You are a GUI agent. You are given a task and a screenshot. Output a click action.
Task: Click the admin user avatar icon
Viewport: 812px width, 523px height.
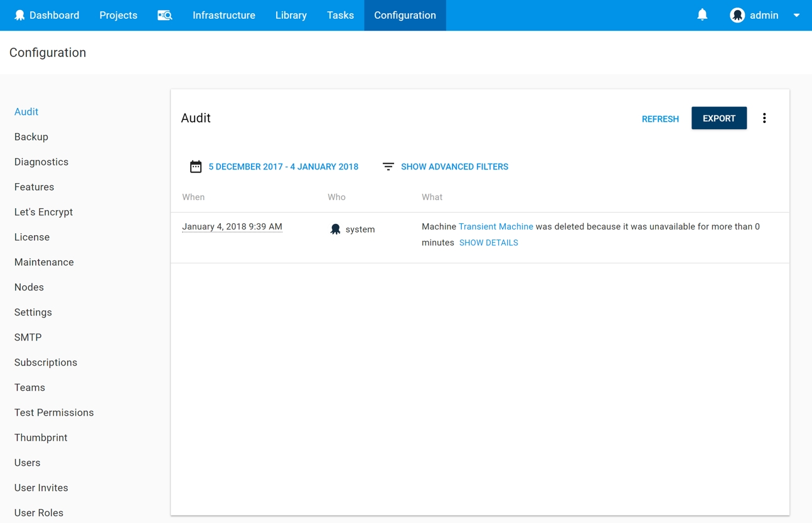click(x=737, y=15)
